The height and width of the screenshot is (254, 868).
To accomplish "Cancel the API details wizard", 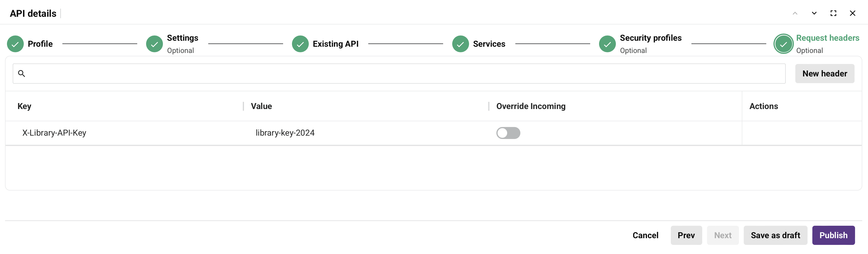I will 645,235.
